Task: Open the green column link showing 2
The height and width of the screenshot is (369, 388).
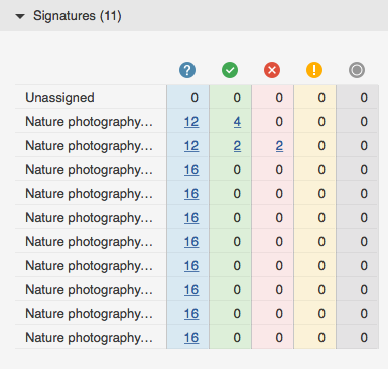Action: click(237, 146)
